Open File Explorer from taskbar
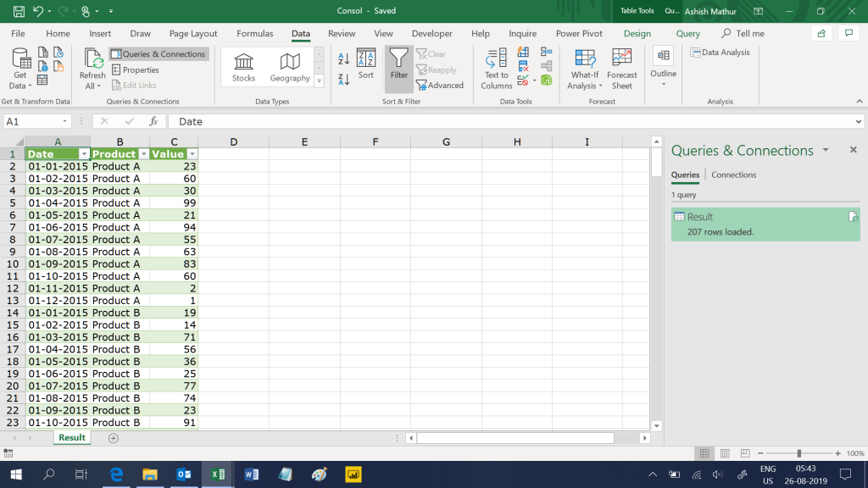Viewport: 868px width, 488px height. click(150, 474)
